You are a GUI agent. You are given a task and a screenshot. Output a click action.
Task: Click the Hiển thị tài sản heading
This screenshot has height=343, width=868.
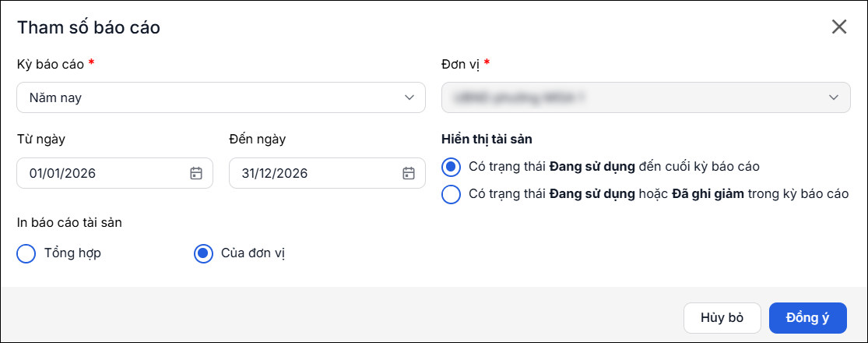[x=487, y=139]
